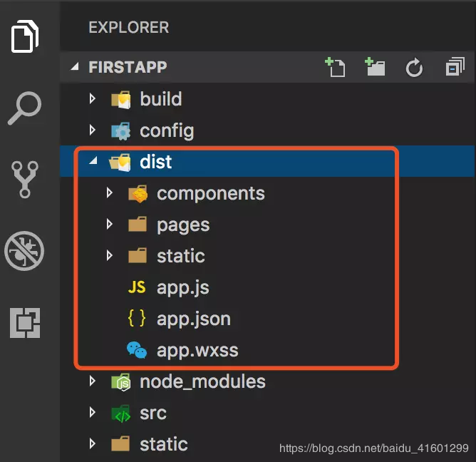Viewport: 476px width, 462px height.
Task: Click the static folder icon inside dist
Action: (138, 255)
